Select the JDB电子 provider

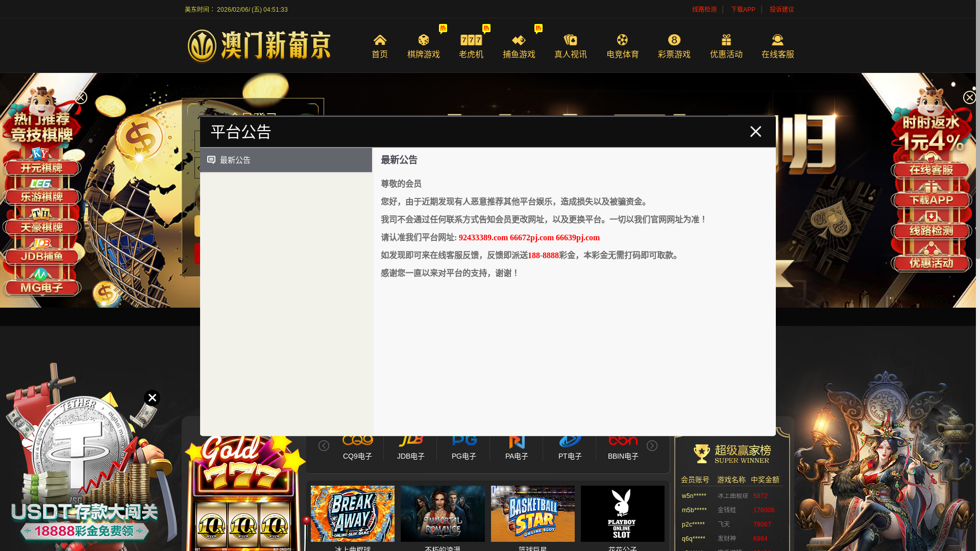pyautogui.click(x=411, y=448)
